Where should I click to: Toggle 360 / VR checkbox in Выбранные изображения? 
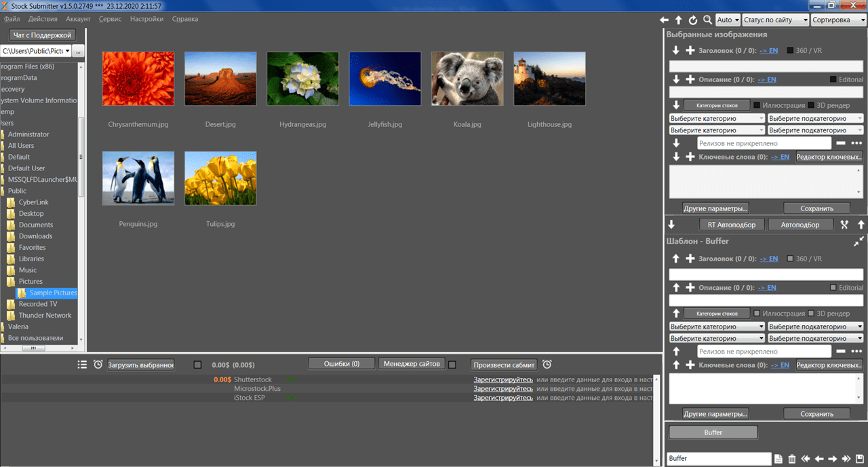tap(791, 50)
